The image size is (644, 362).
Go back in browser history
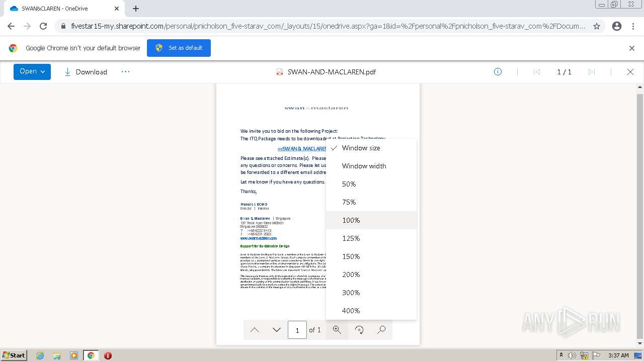click(x=11, y=26)
